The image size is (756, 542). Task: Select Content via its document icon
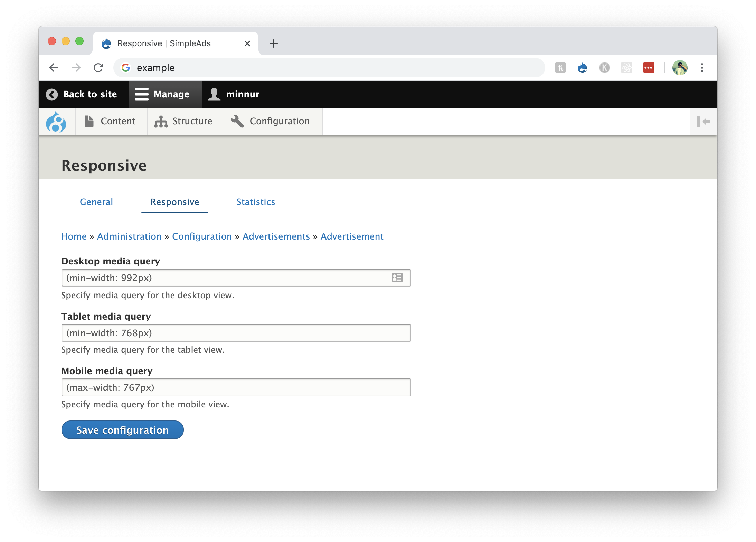tap(89, 121)
